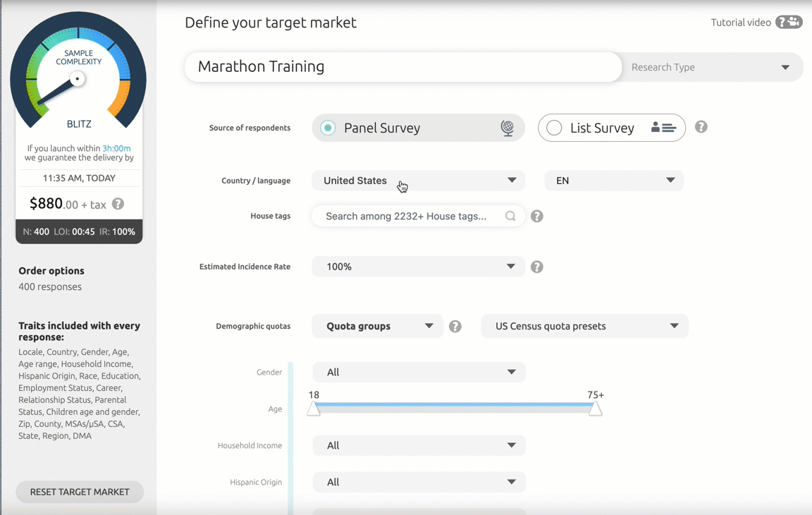Open the Research Type dropdown

coord(710,67)
